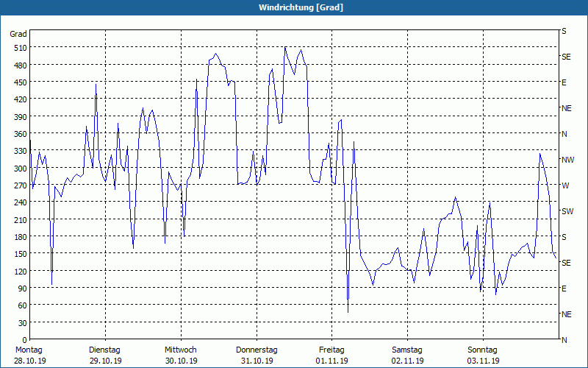The width and height of the screenshot is (588, 368).
Task: Click the 330 value on left axis
Action: (x=21, y=151)
